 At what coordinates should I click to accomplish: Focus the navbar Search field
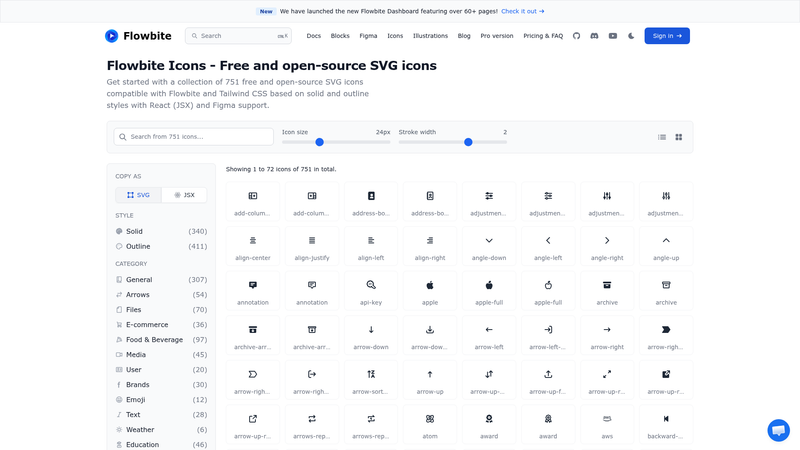pyautogui.click(x=238, y=36)
